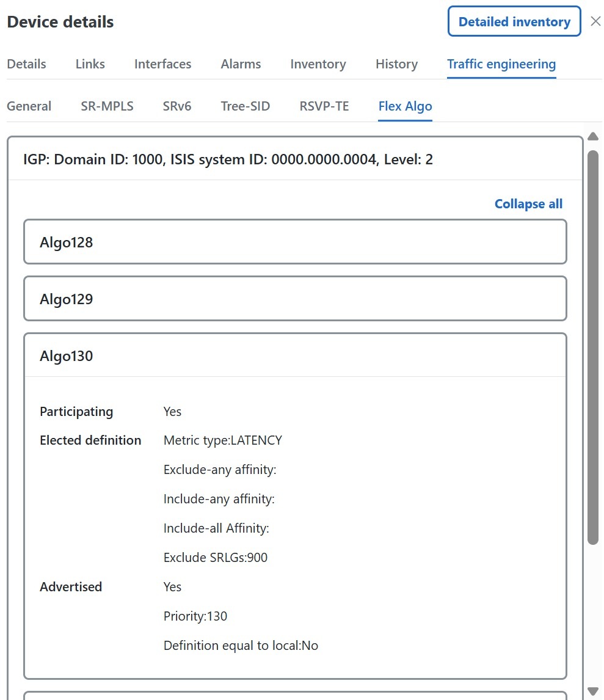Viewport: 604px width, 700px height.
Task: Open the Links tab
Action: (x=90, y=64)
